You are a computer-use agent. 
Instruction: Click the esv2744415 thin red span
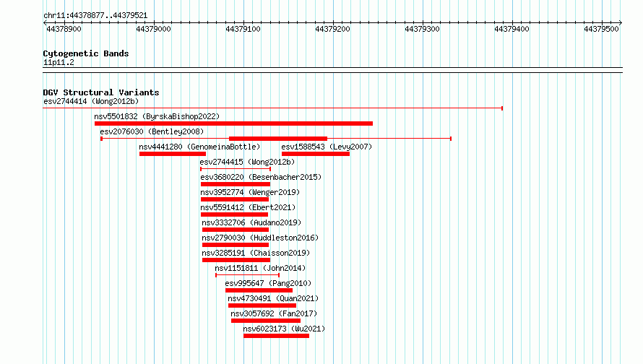point(236,169)
